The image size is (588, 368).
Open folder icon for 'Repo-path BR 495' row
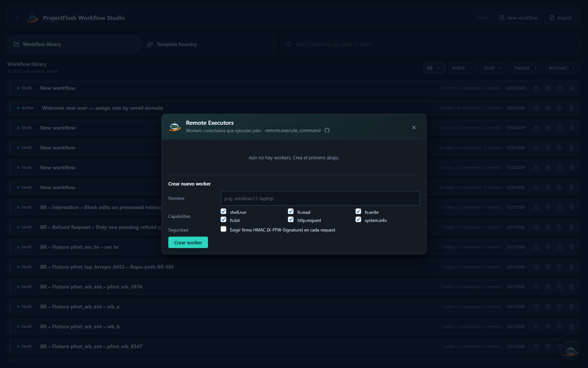(x=536, y=267)
